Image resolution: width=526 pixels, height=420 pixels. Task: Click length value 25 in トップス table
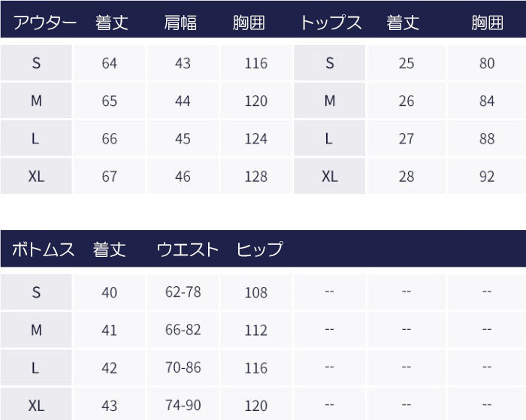406,63
